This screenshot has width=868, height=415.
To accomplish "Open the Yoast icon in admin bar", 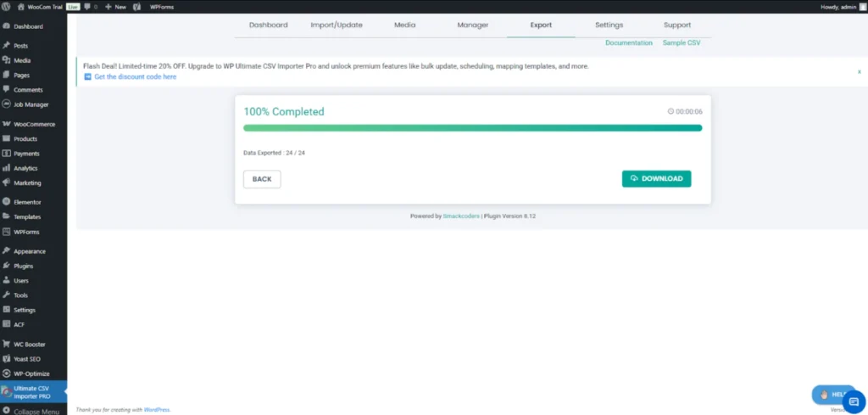I will click(x=136, y=7).
